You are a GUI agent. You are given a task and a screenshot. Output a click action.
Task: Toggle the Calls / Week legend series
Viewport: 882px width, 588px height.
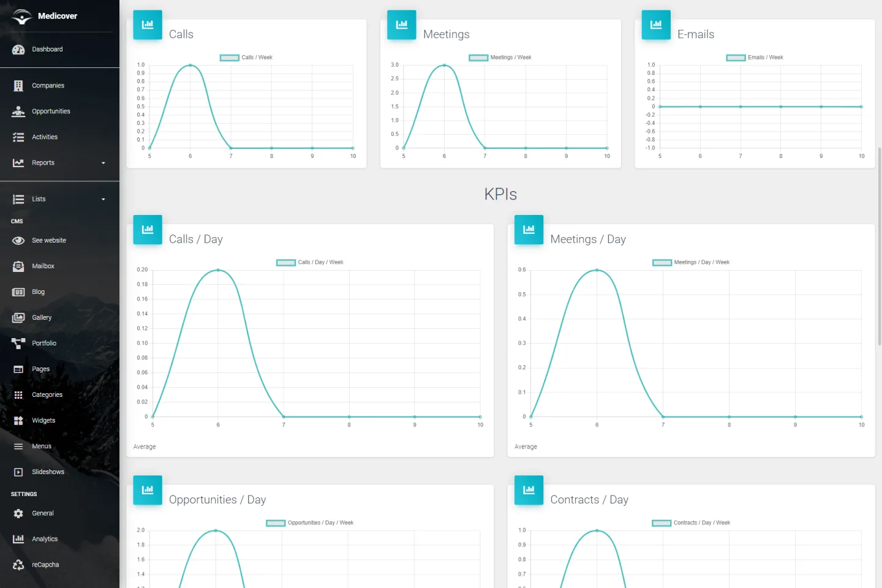tap(246, 58)
